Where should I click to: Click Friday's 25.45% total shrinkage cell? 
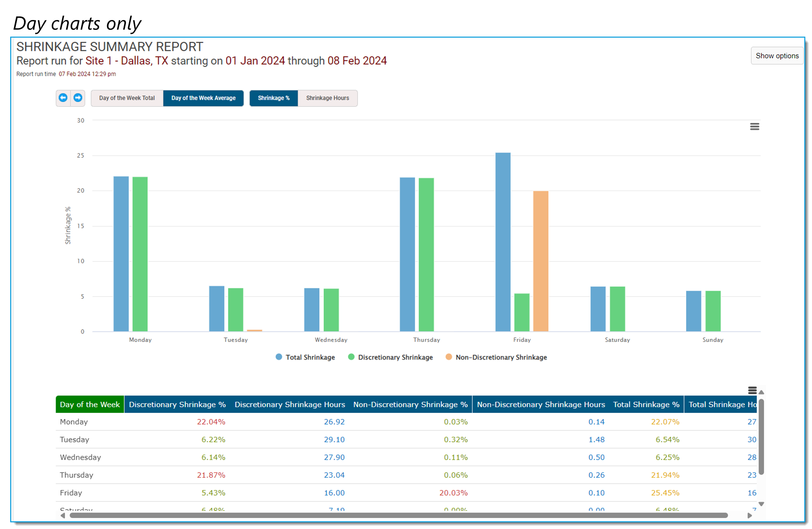coord(665,493)
